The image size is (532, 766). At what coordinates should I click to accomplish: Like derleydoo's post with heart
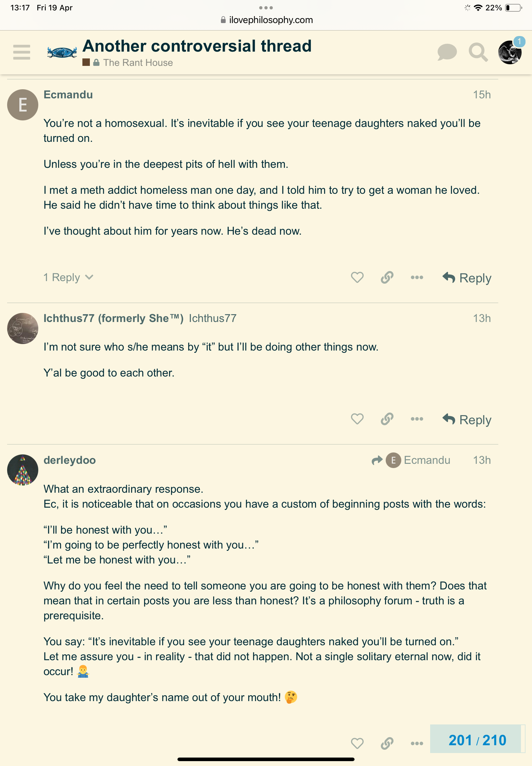point(357,743)
